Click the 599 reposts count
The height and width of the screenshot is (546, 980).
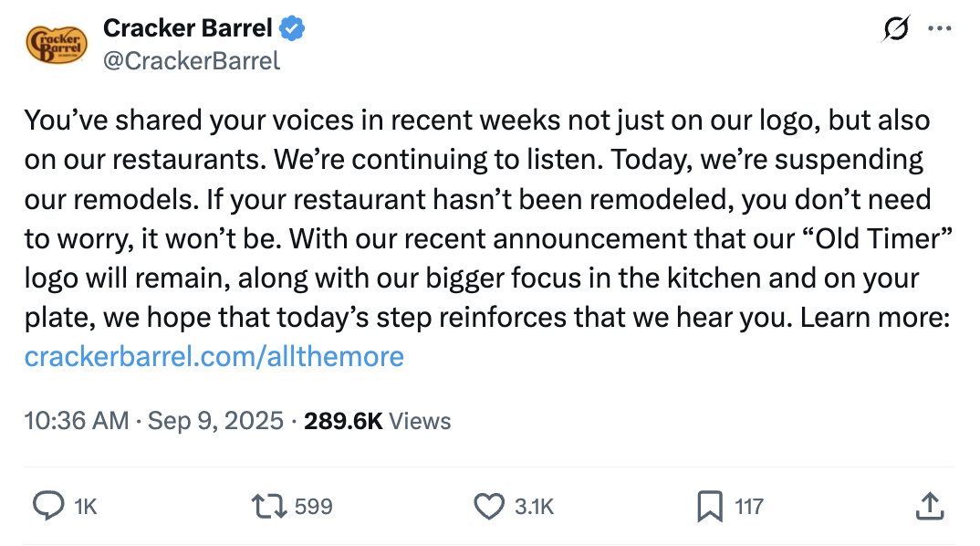314,506
